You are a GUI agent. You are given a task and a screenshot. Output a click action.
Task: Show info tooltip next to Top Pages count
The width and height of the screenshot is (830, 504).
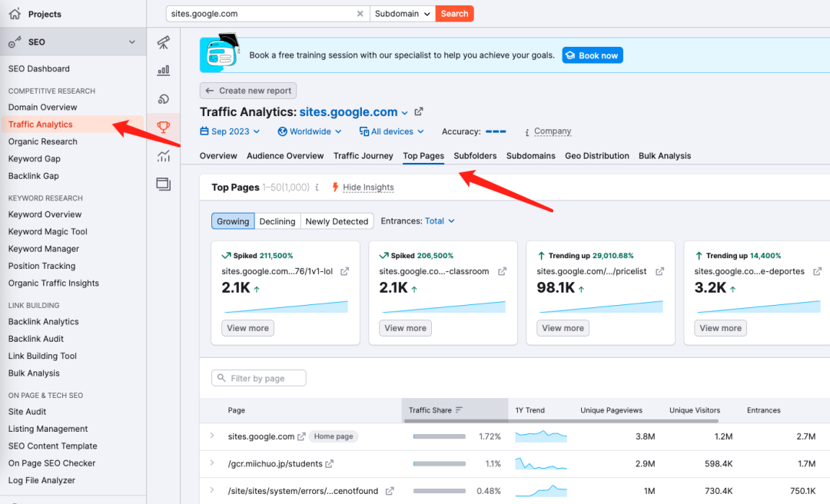(317, 187)
